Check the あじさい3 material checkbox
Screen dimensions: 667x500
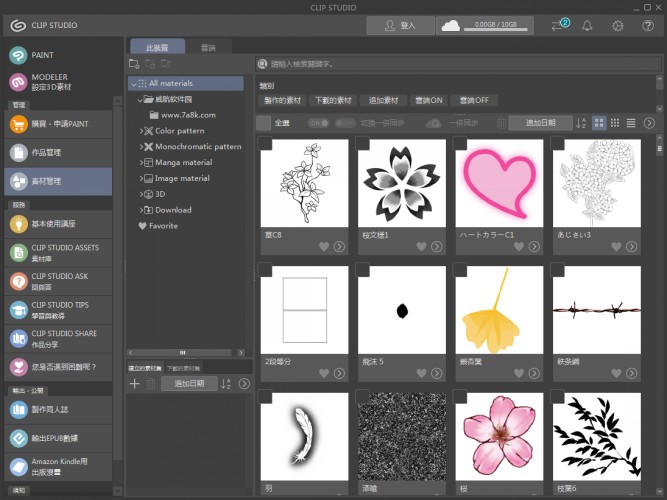click(x=558, y=143)
